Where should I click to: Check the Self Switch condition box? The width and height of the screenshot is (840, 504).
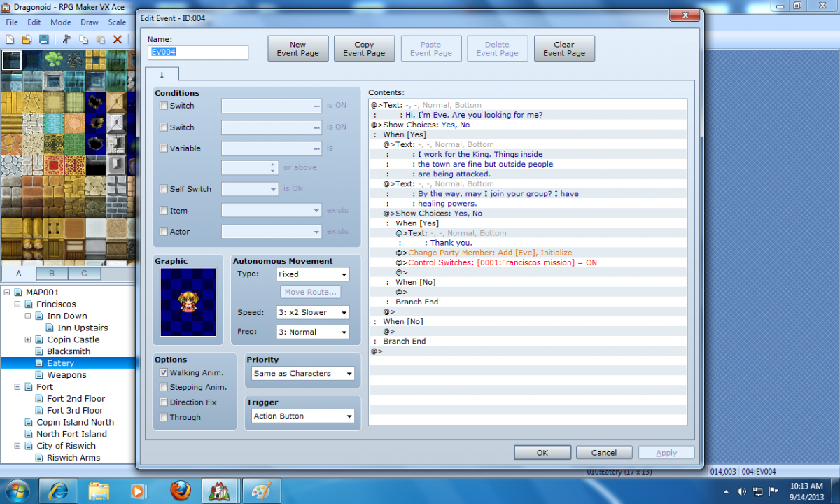click(164, 189)
